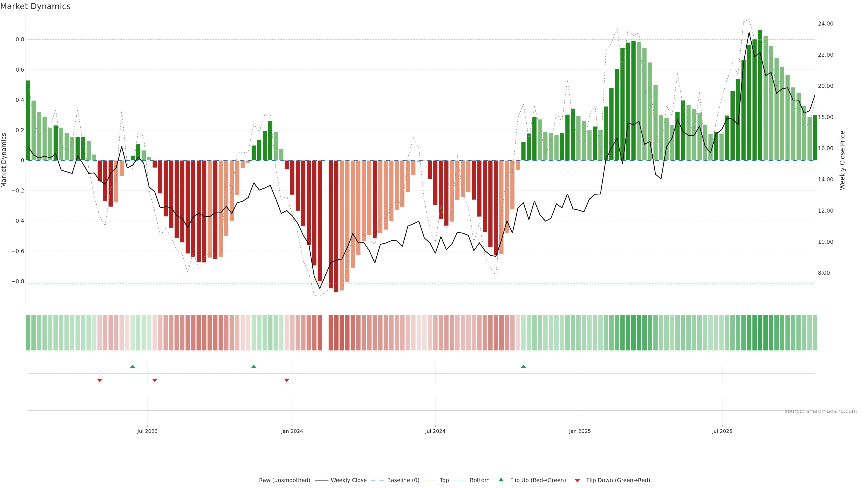
Task: Click the green flip-up marker before Jan 2024
Action: coord(254,366)
